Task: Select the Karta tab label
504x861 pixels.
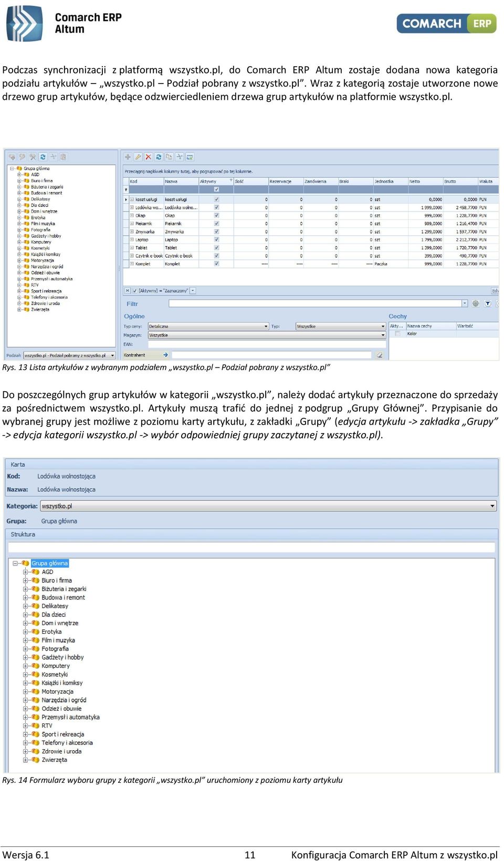Action: [x=18, y=465]
